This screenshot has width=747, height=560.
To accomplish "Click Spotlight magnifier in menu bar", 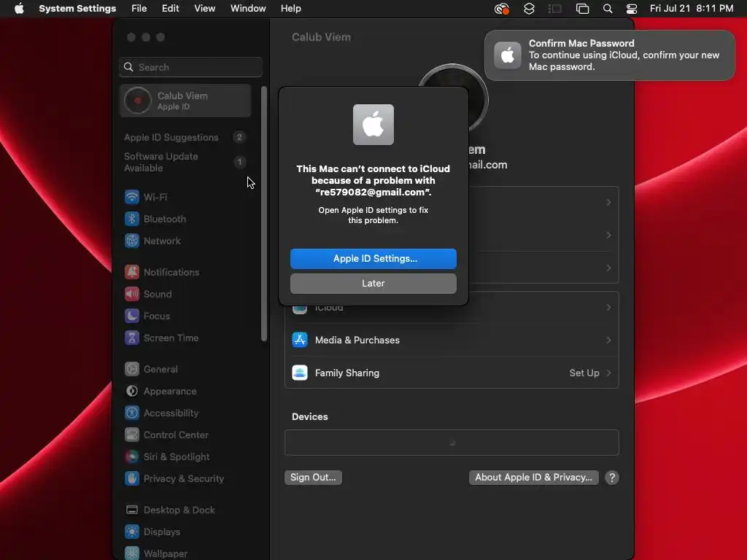I will click(x=608, y=9).
